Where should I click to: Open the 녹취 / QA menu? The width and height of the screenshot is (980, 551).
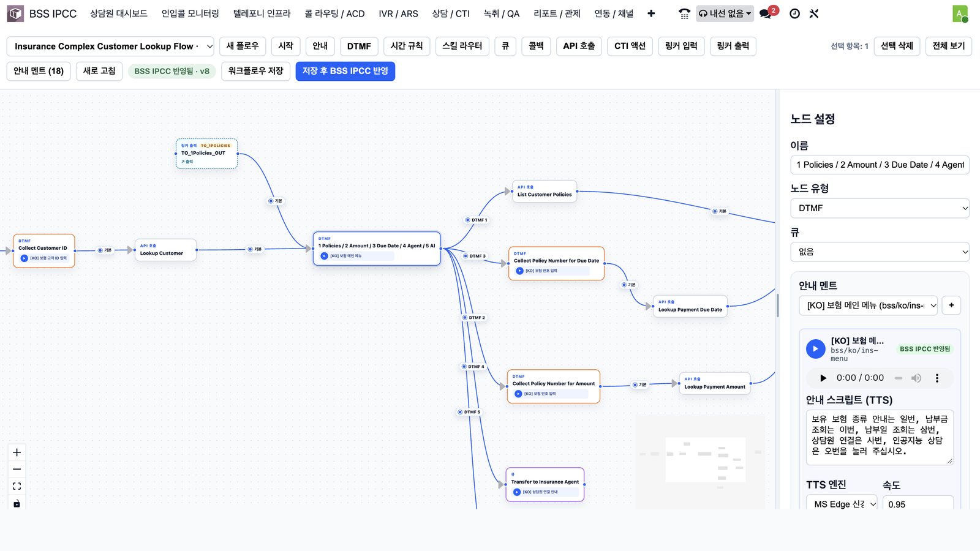tap(501, 13)
